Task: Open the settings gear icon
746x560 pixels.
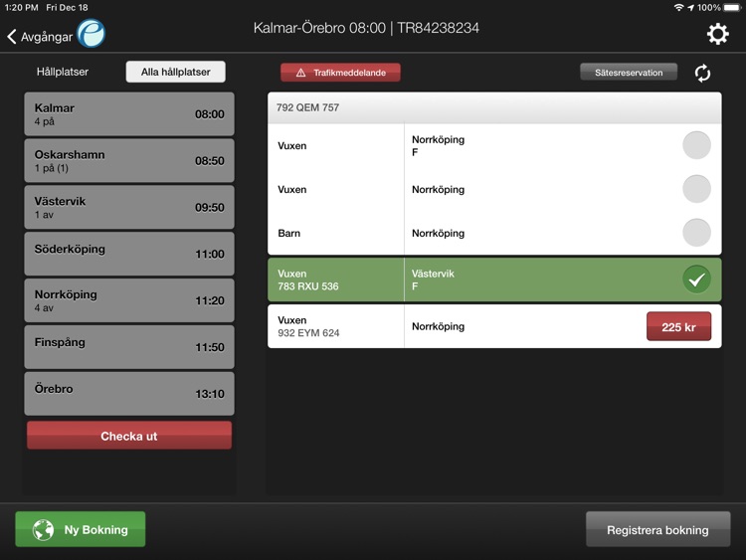Action: [x=717, y=34]
